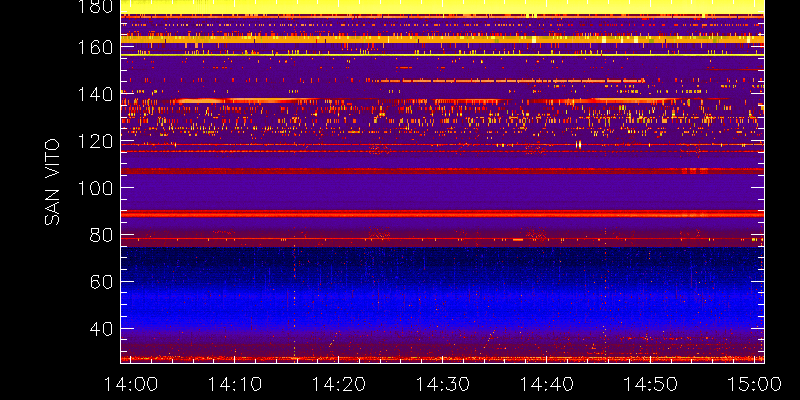The image size is (800, 400).
Task: Click the 14:50 time axis label
Action: coord(651,384)
